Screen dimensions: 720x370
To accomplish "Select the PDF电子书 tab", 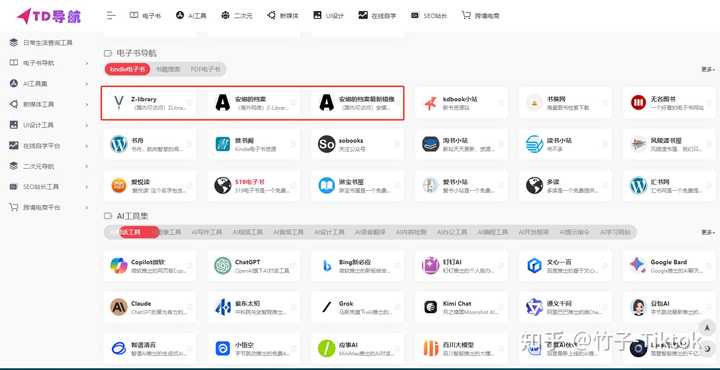I will (205, 69).
